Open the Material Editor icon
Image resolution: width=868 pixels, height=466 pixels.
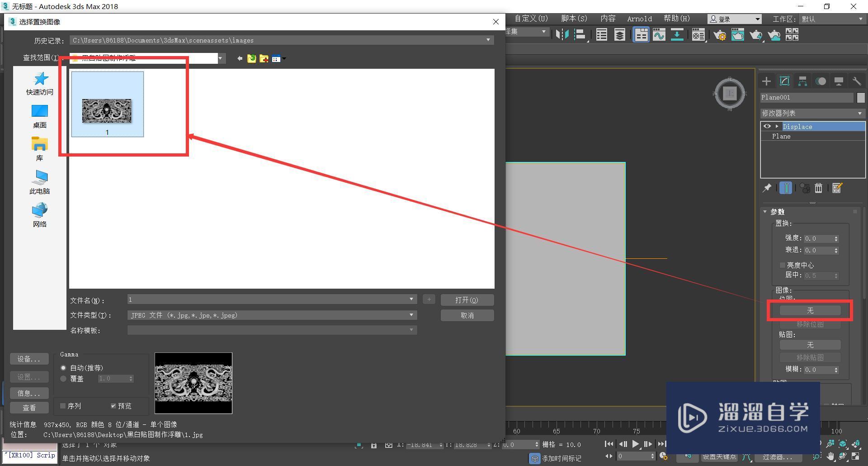698,34
